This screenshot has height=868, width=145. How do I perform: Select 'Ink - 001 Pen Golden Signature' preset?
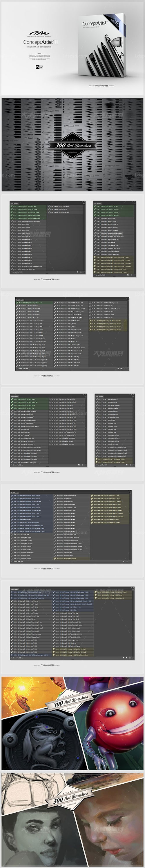[x=29, y=411]
